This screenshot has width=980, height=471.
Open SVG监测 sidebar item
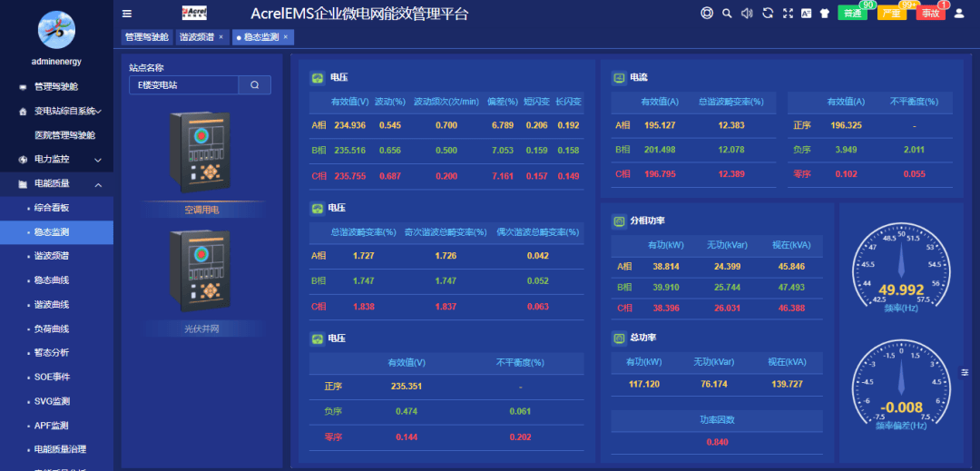click(56, 402)
